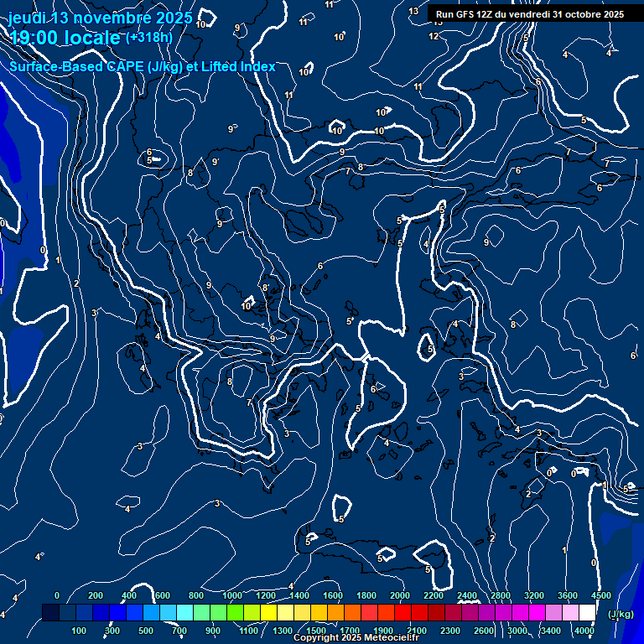Image resolution: width=644 pixels, height=644 pixels.
Task: Click the legend label '2800'
Action: [x=501, y=595]
